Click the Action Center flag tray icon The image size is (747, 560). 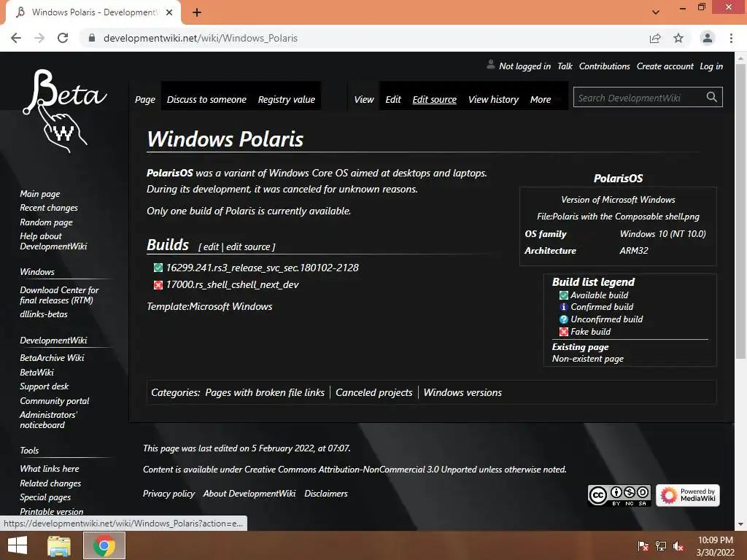[643, 546]
